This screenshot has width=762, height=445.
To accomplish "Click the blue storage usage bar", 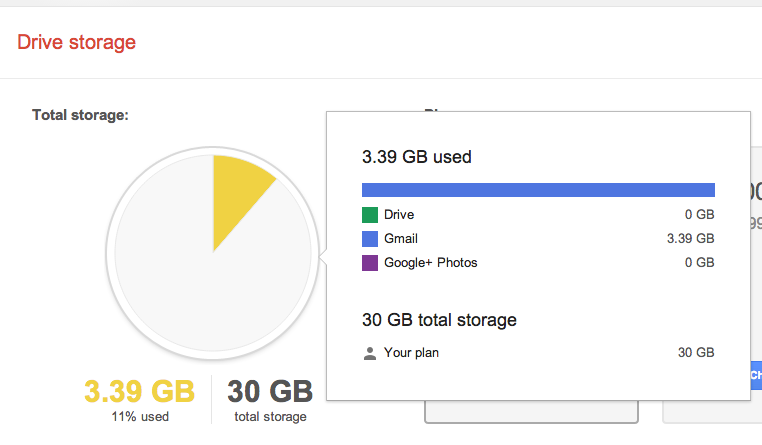I will (x=538, y=190).
